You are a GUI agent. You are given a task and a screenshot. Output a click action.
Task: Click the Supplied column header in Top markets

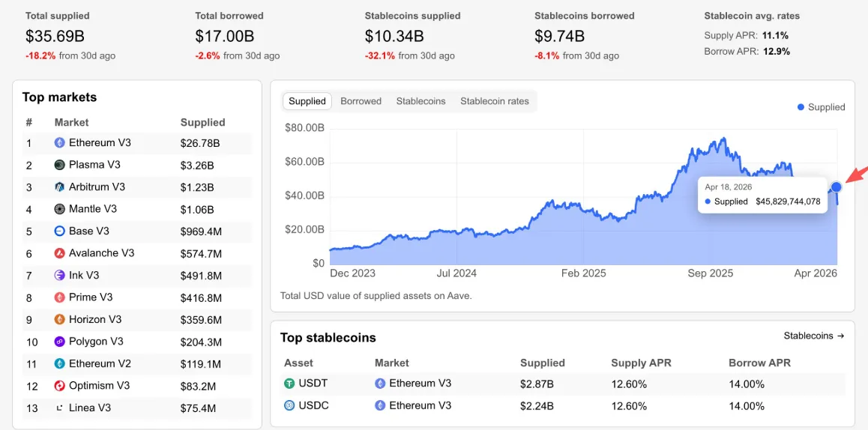click(x=202, y=122)
